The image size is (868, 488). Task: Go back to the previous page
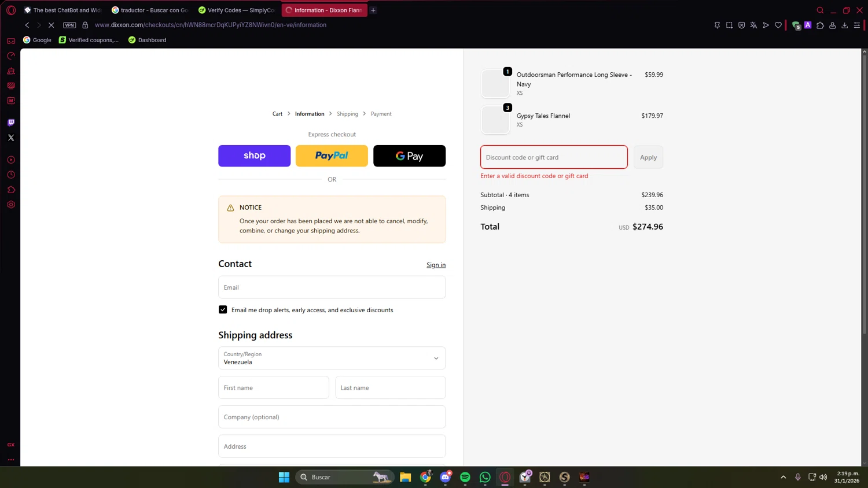point(27,25)
